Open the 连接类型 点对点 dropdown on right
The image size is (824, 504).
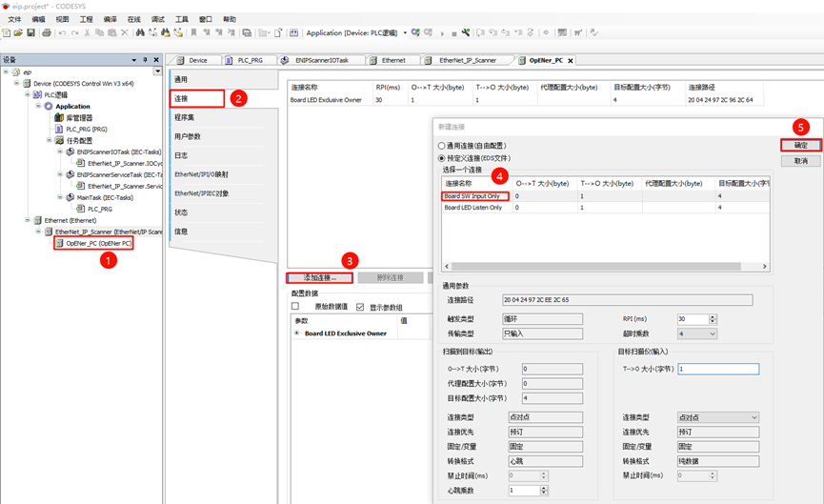(x=754, y=417)
